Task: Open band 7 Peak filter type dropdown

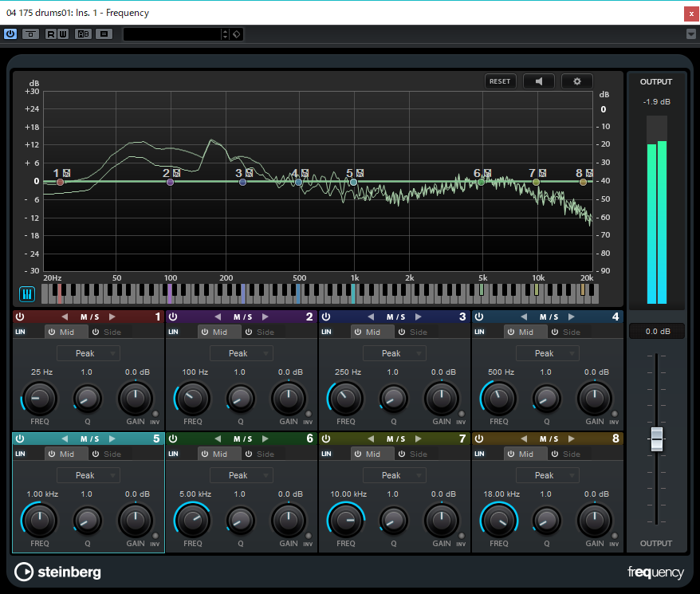Action: pos(395,475)
